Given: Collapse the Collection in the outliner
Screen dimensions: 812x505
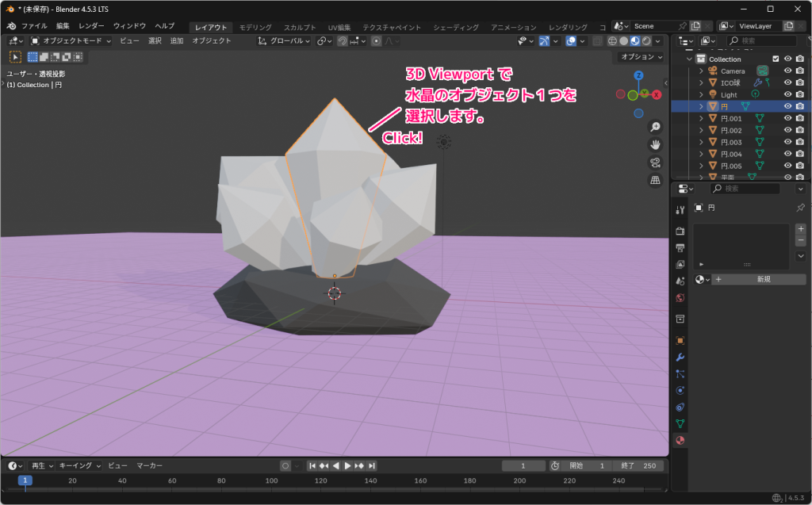Looking at the screenshot, I should point(688,59).
